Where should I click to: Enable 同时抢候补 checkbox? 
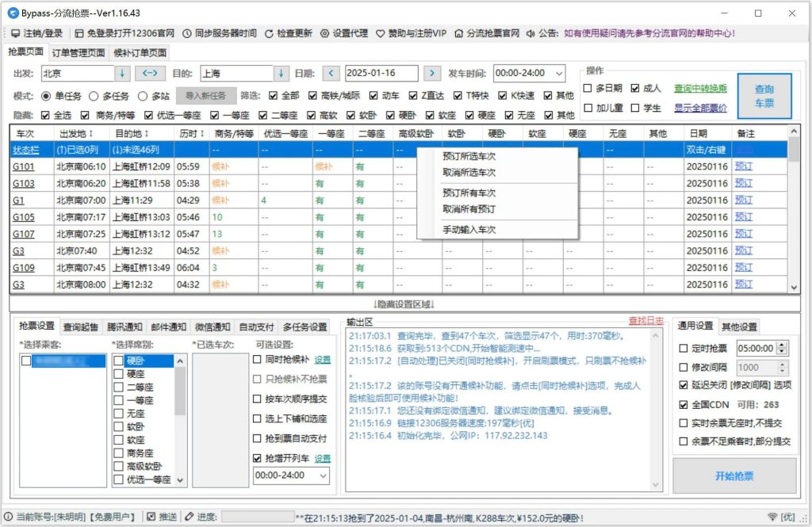(257, 359)
